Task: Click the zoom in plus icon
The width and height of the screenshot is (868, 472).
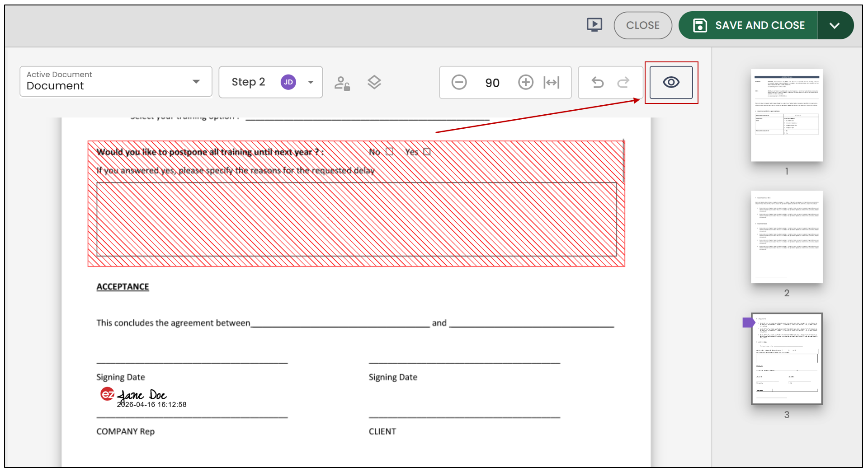Action: pos(525,82)
